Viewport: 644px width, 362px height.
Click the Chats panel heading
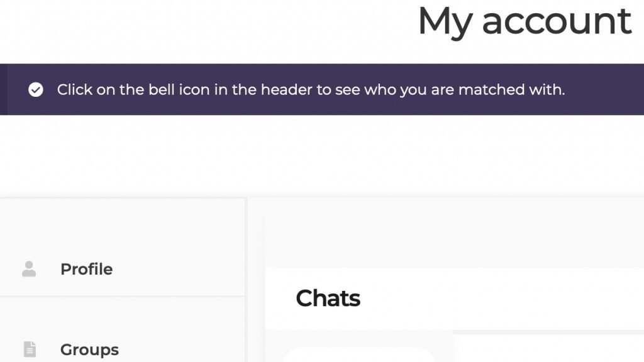pos(328,299)
